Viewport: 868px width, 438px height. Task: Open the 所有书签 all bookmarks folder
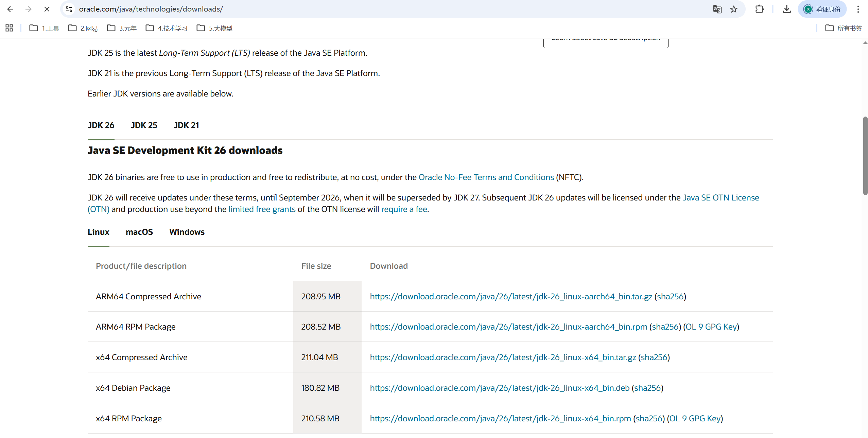(x=844, y=28)
